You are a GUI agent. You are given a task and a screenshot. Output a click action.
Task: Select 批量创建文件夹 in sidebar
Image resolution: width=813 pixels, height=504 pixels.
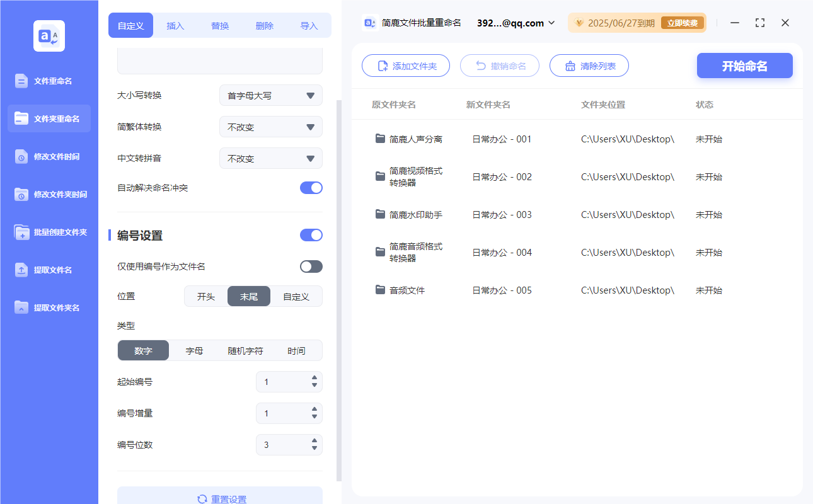click(49, 232)
